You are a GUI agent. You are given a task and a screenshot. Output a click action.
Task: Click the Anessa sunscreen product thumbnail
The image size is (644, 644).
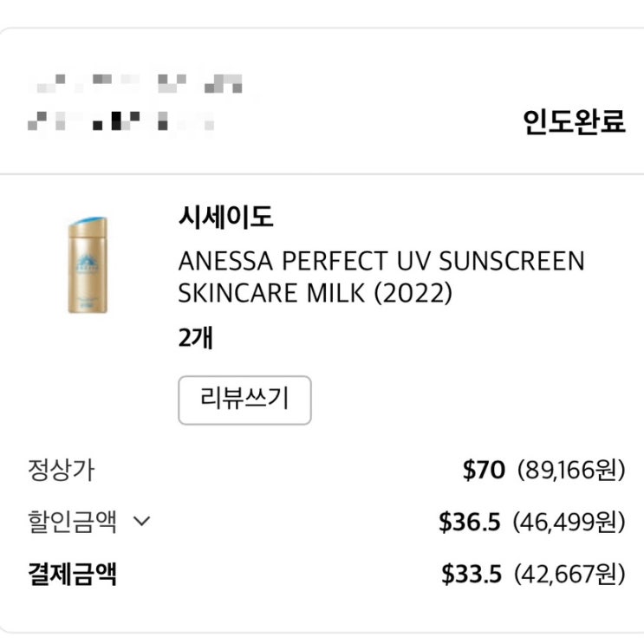point(88,266)
